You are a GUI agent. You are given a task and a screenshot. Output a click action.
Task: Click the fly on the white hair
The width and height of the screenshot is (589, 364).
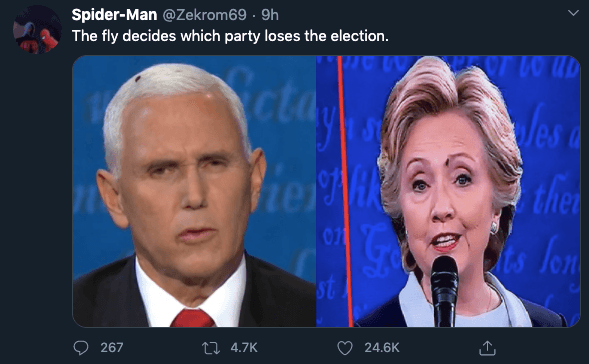(137, 79)
